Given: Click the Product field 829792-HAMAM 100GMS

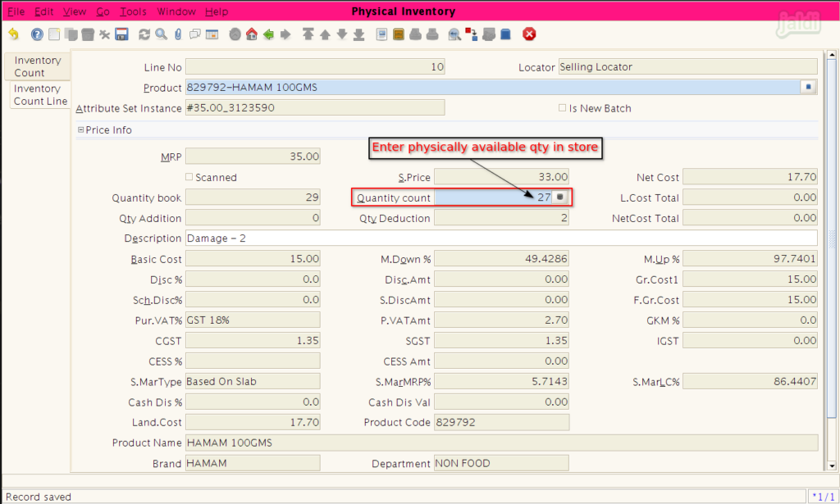Looking at the screenshot, I should [x=493, y=87].
